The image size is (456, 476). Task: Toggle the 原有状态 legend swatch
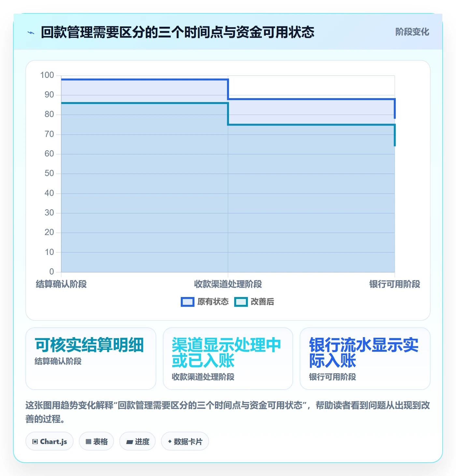tap(187, 302)
